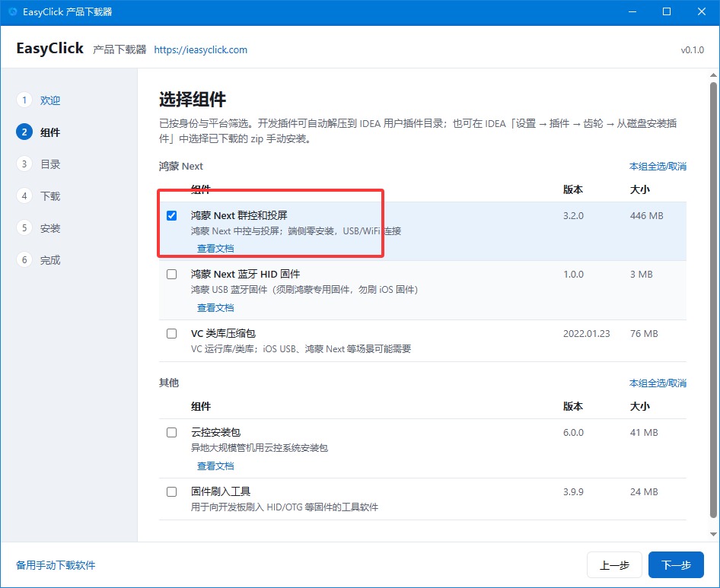
Task: Click the 云控安装包 component name
Action: click(216, 432)
